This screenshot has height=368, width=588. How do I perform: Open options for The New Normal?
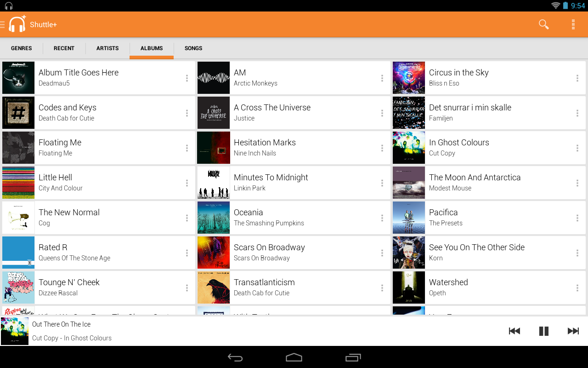(187, 218)
